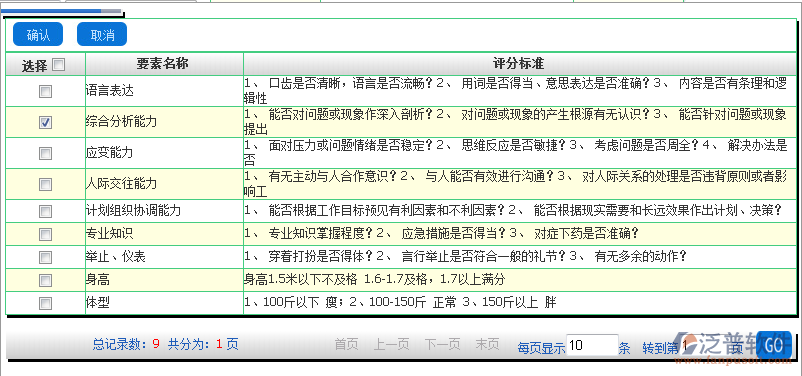Uncheck the 综合分析能力 row checkbox

(46, 122)
